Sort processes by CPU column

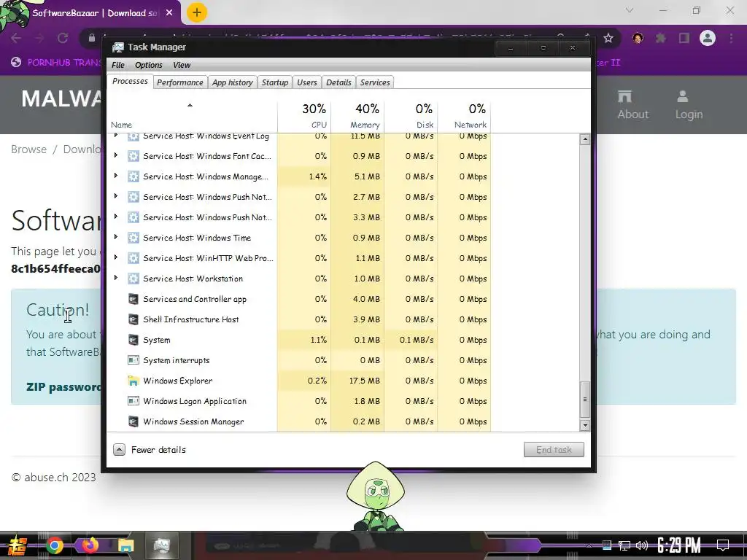304,115
